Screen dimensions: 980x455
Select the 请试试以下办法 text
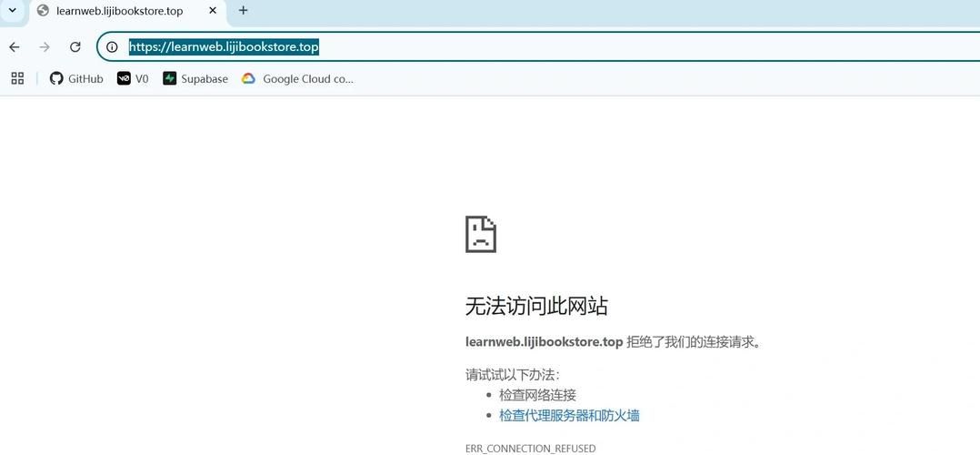point(513,375)
